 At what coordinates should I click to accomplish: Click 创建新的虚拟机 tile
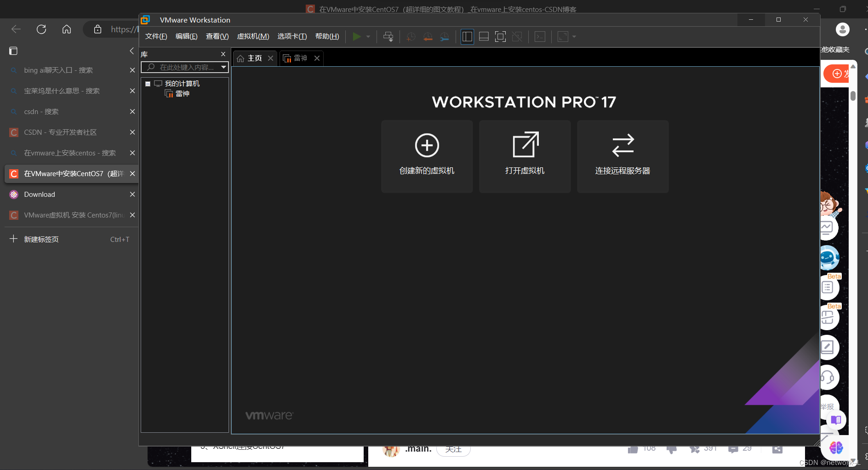[427, 156]
